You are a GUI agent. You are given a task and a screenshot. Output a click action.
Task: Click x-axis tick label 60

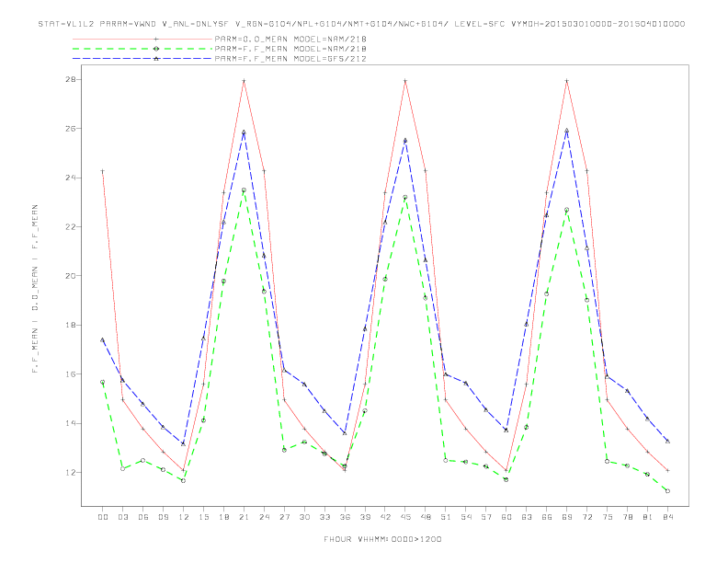point(506,517)
